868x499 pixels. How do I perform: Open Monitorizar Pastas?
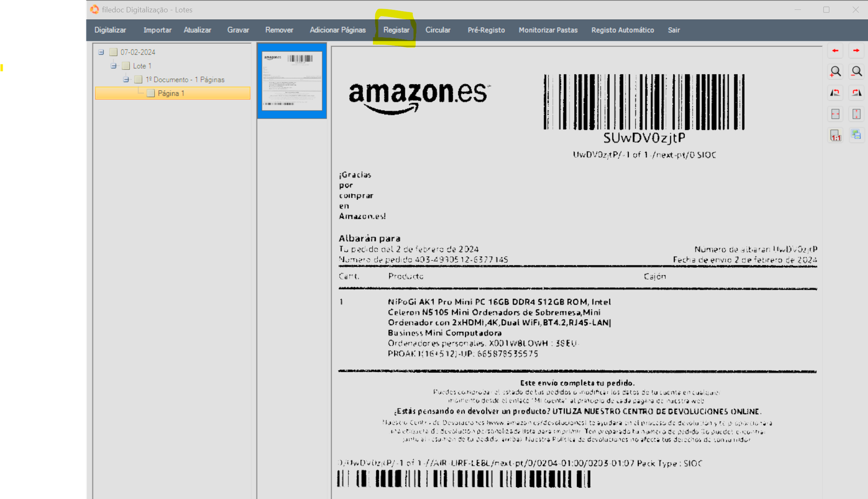(x=548, y=30)
